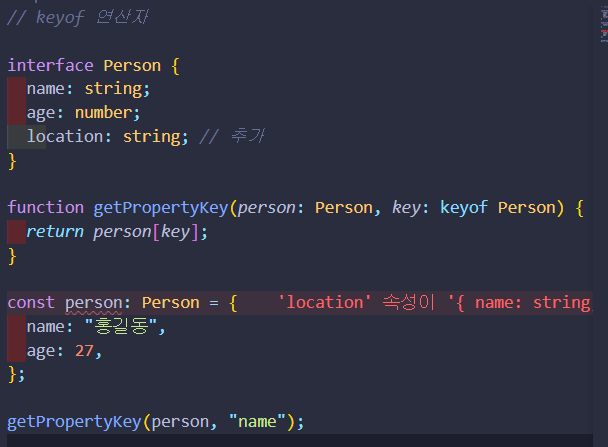The height and width of the screenshot is (447, 608).
Task: Click the 'key' parameter in the function signature
Action: [x=406, y=207]
